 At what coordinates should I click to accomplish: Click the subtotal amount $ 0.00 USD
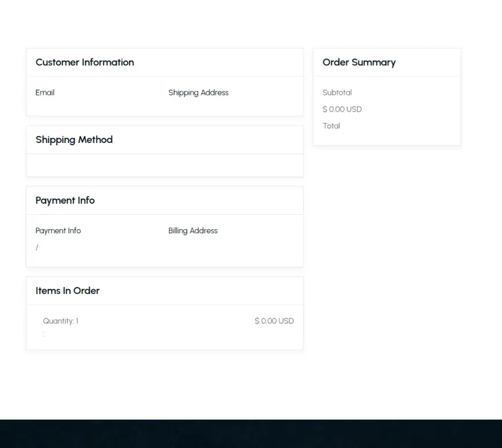(x=342, y=109)
